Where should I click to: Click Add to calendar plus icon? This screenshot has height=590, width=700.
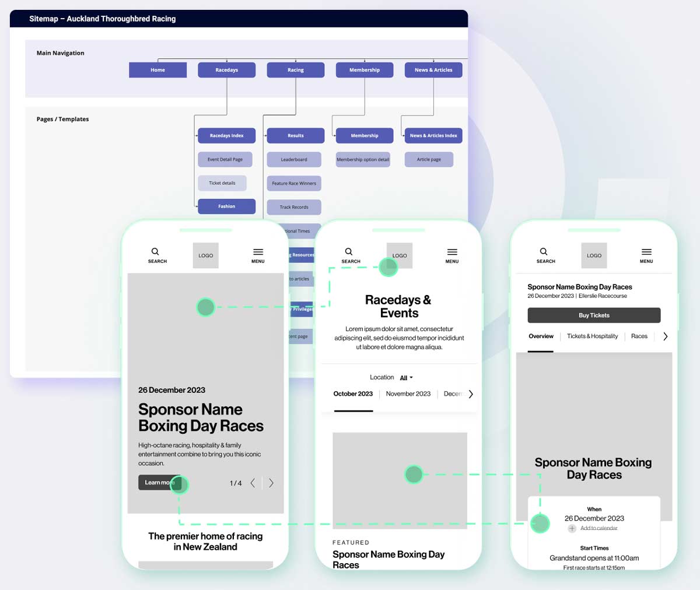[572, 528]
